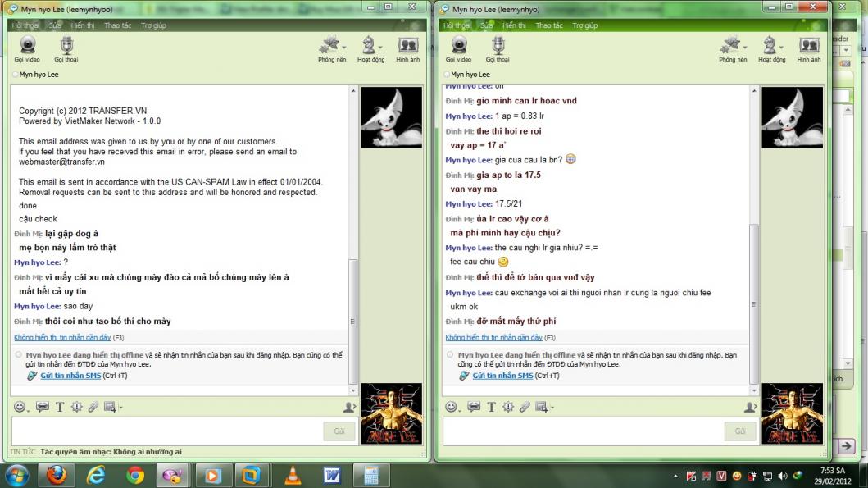Expand screenshot tool dropdown in left window
The image size is (868, 488).
pyautogui.click(x=120, y=408)
